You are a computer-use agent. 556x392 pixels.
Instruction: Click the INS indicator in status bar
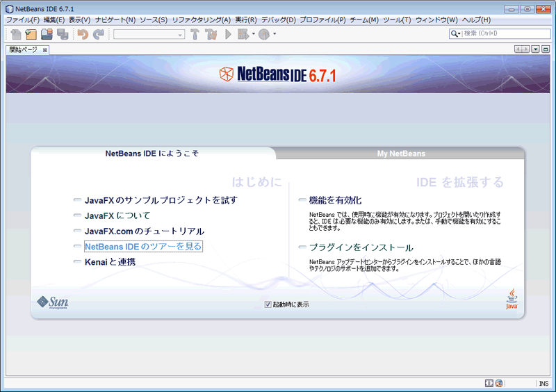click(x=543, y=384)
